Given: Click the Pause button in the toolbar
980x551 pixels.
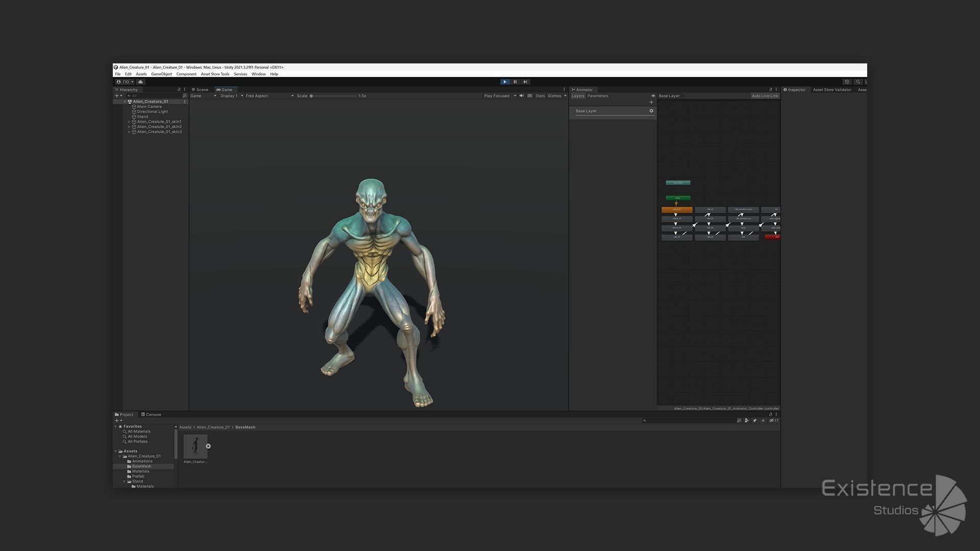Looking at the screenshot, I should click(515, 82).
